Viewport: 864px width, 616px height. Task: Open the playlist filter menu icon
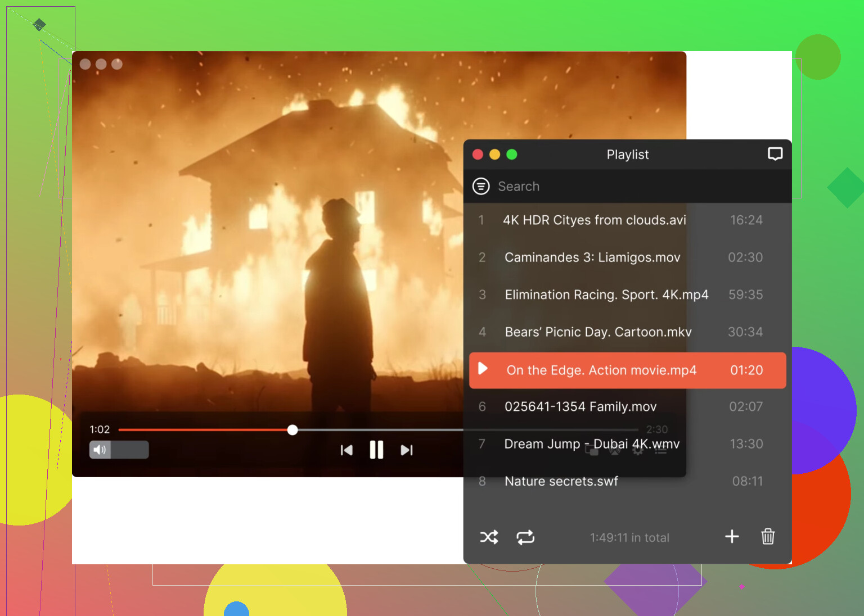click(x=481, y=186)
